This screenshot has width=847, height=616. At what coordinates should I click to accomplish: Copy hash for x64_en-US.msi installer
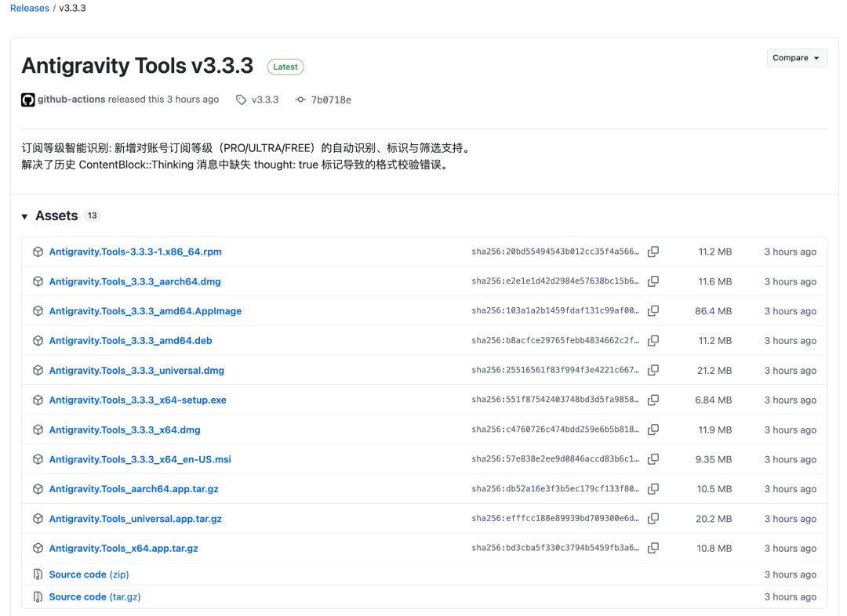coord(653,459)
